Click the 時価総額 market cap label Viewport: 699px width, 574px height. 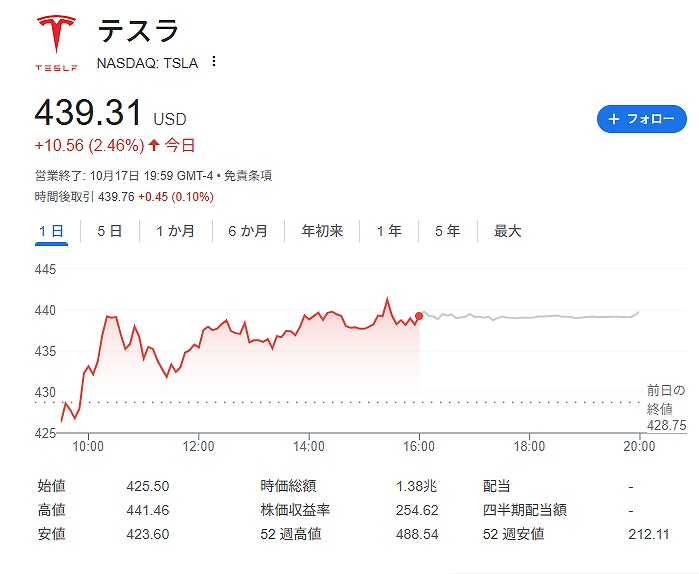pos(288,486)
